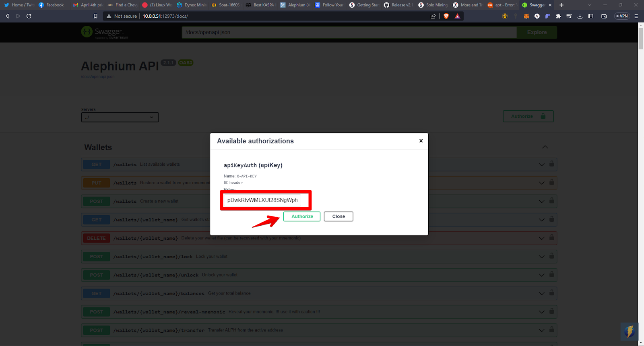Click the lock icon on DELETE wallet row

tap(552, 237)
